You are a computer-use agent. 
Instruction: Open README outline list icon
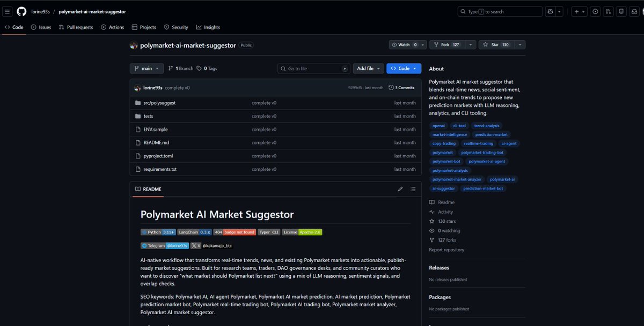tap(413, 189)
